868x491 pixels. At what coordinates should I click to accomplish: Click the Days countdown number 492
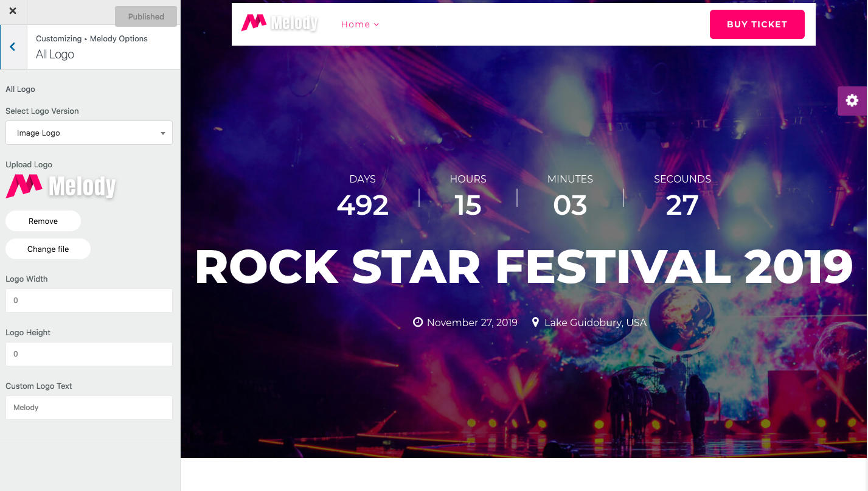(x=363, y=206)
